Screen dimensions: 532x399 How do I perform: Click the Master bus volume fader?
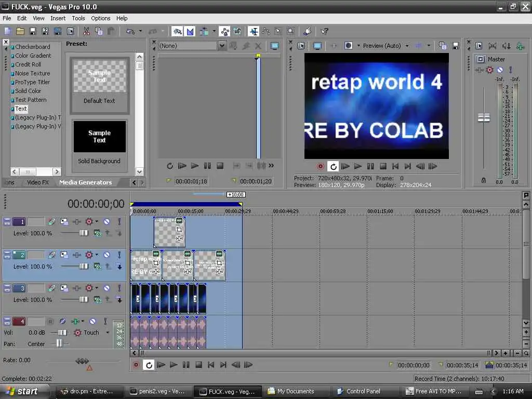pyautogui.click(x=484, y=118)
